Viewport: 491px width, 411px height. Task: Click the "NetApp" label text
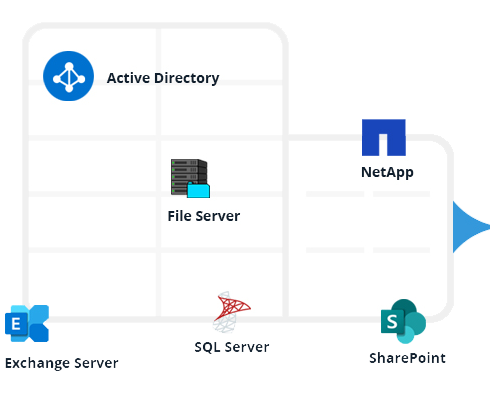click(x=387, y=173)
